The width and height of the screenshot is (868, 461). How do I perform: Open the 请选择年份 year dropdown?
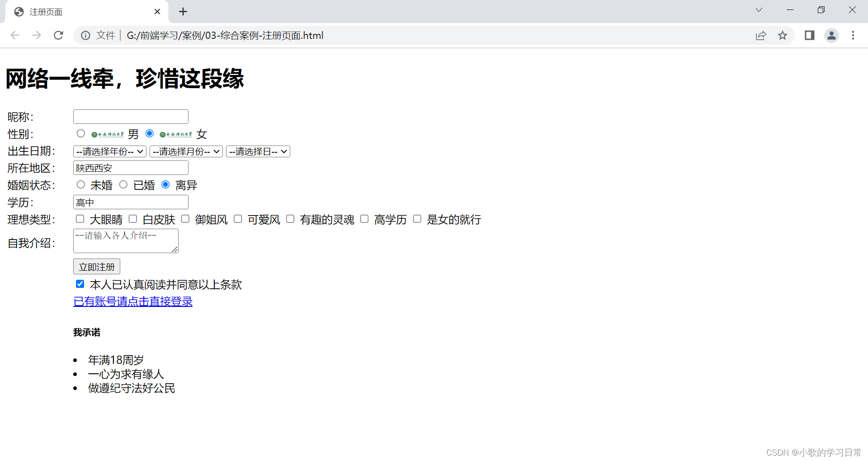109,151
